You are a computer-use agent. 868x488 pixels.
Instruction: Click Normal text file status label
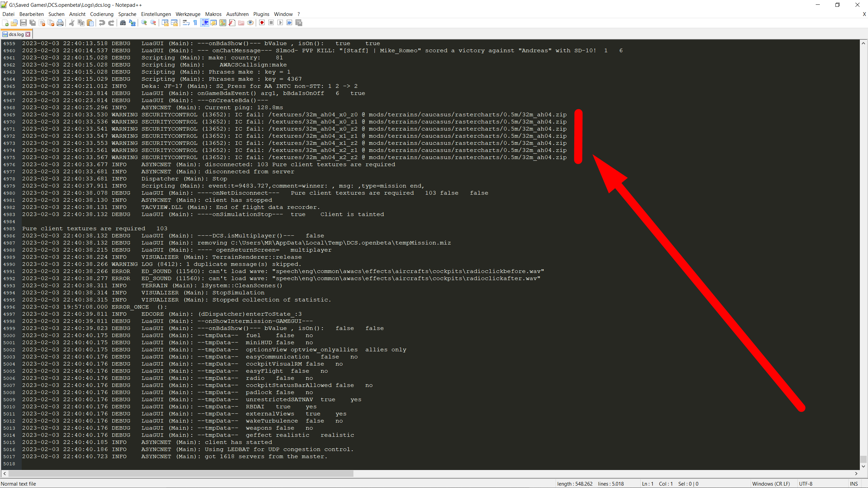(x=19, y=484)
